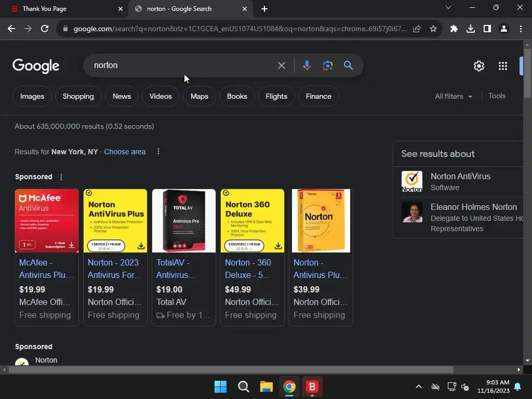Filter results by Books
Screen dimensions: 532x399
pyautogui.click(x=237, y=96)
